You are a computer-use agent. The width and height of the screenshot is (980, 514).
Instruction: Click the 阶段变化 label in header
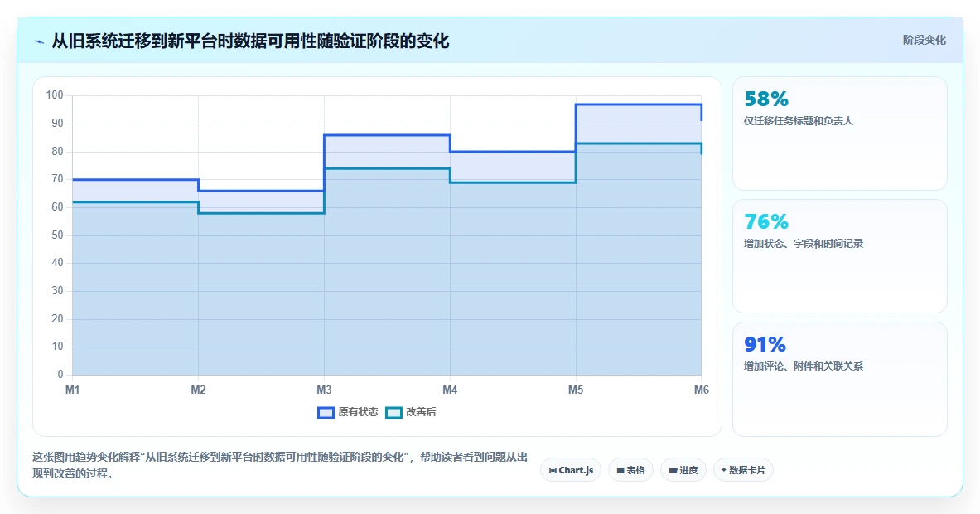[924, 40]
